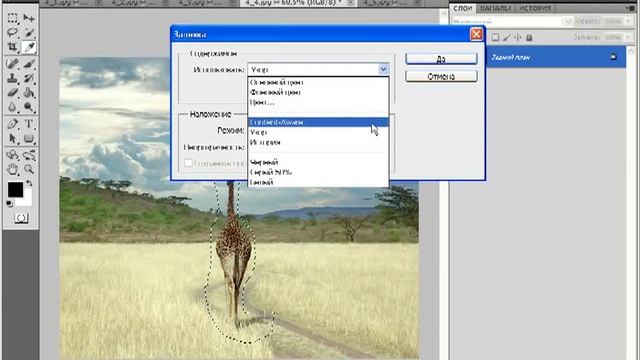Toggle lock image pixels brush icon
This screenshot has width=640, height=360.
(x=507, y=38)
